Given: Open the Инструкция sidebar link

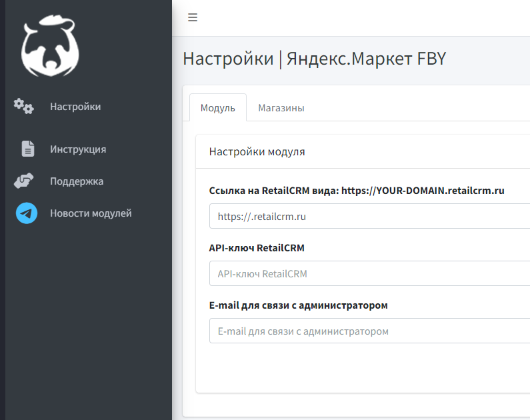Looking at the screenshot, I should pos(78,149).
